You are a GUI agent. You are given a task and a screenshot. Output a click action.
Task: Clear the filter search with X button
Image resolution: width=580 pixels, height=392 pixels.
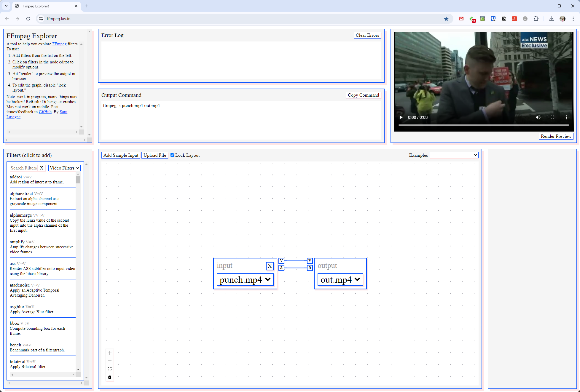[x=42, y=168]
